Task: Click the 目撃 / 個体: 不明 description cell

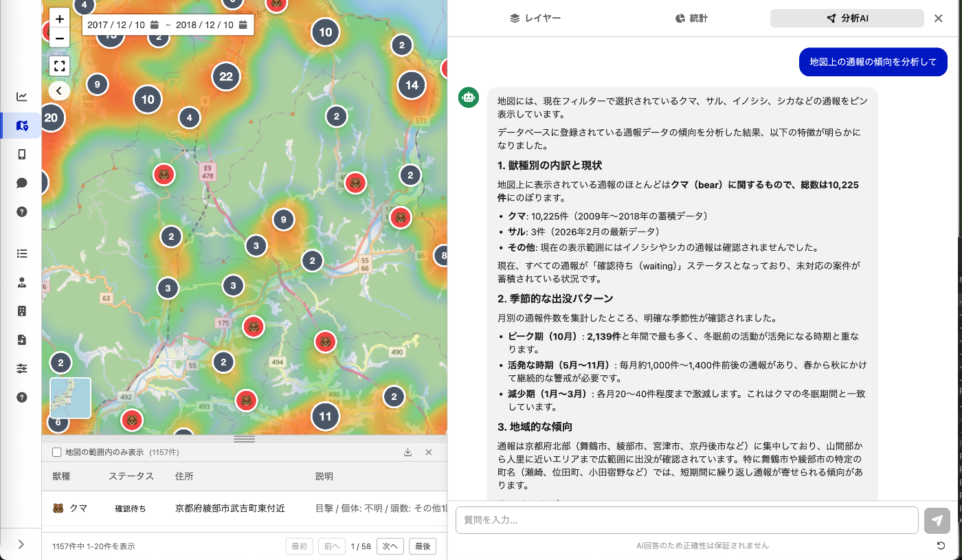Action: click(381, 508)
